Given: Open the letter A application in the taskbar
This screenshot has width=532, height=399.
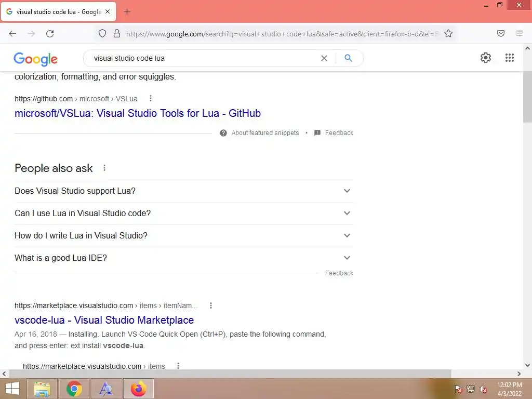Looking at the screenshot, I should (x=106, y=389).
